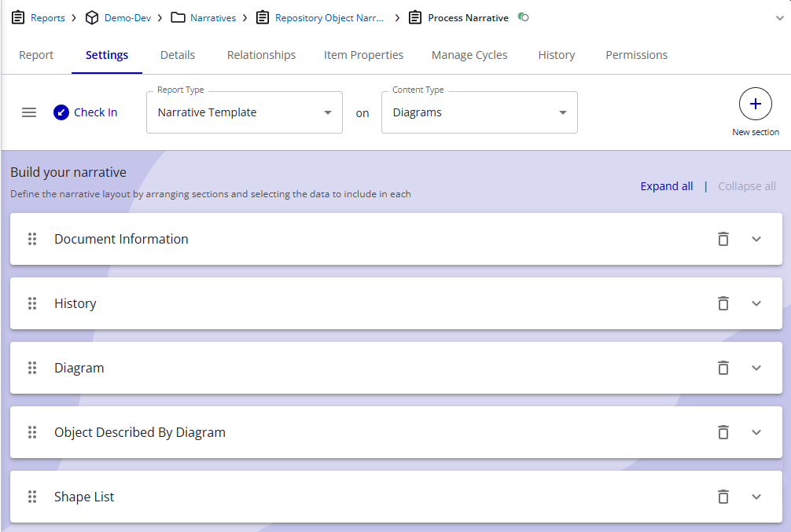Grab the drag handle of Object Described By Diagram

click(x=32, y=432)
